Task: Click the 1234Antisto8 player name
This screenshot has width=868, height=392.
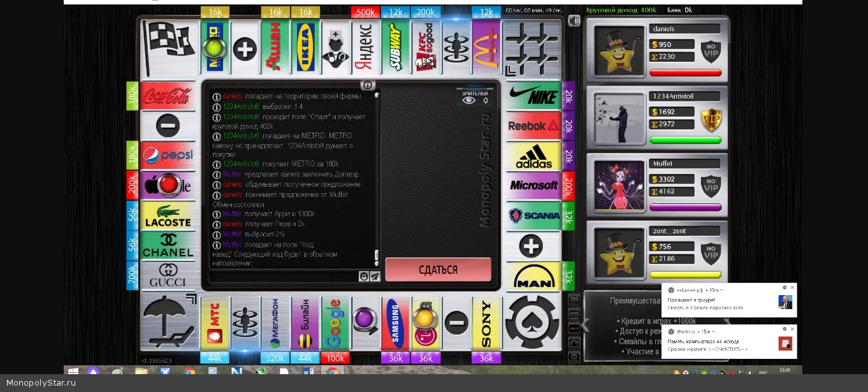Action: click(x=673, y=96)
